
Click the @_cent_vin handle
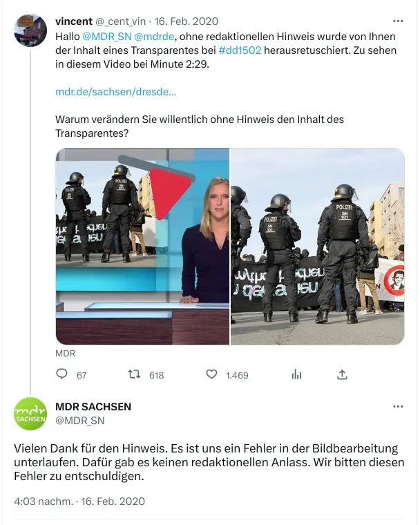click(121, 21)
